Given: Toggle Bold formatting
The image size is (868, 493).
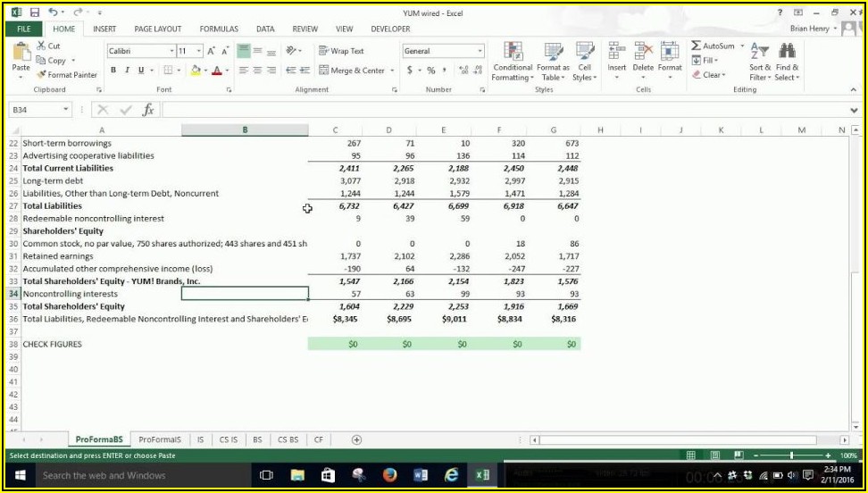Looking at the screenshot, I should (113, 71).
